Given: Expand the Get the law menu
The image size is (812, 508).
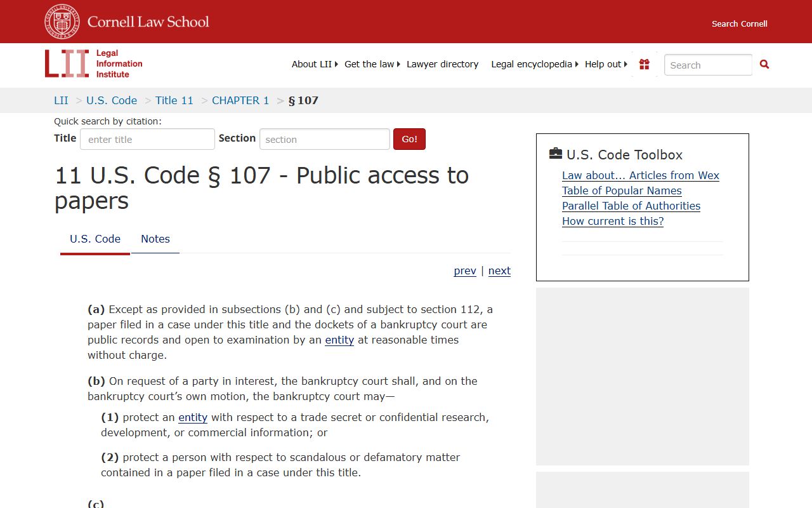Looking at the screenshot, I should (372, 64).
